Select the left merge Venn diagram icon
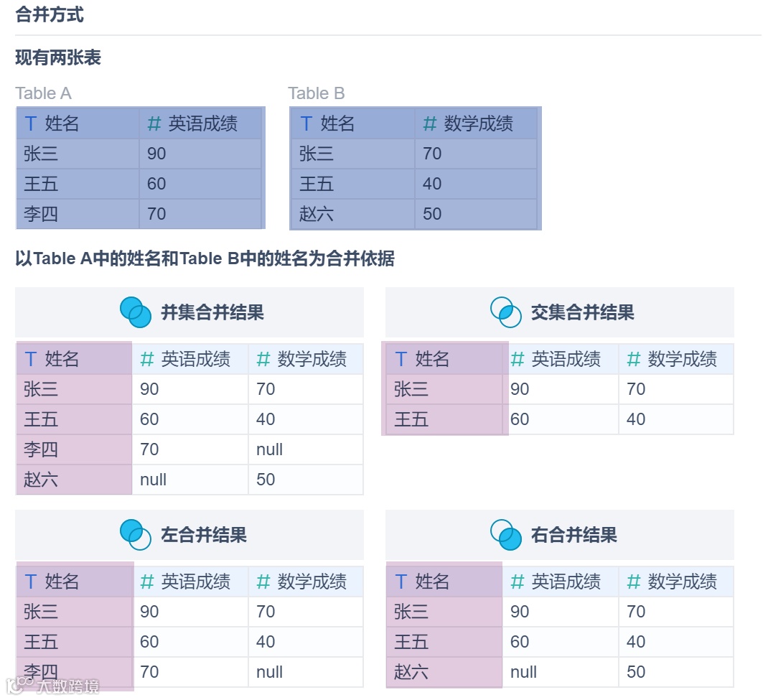 (136, 535)
